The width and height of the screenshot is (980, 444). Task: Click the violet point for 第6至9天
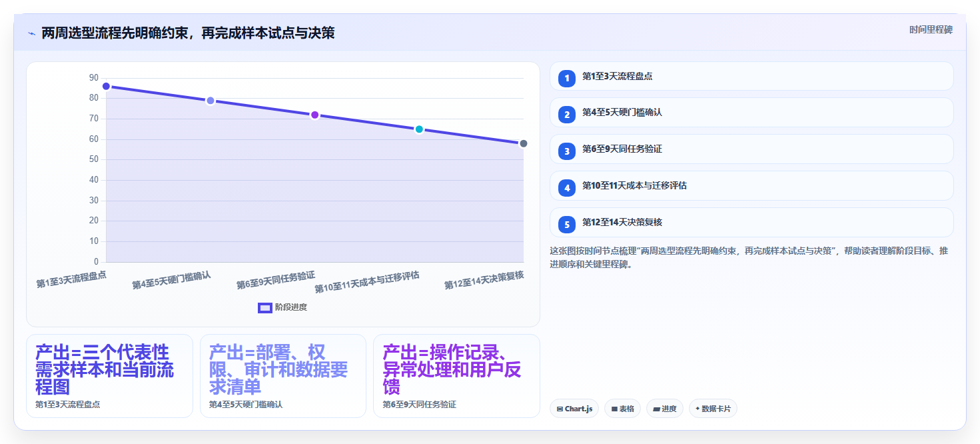coord(315,115)
